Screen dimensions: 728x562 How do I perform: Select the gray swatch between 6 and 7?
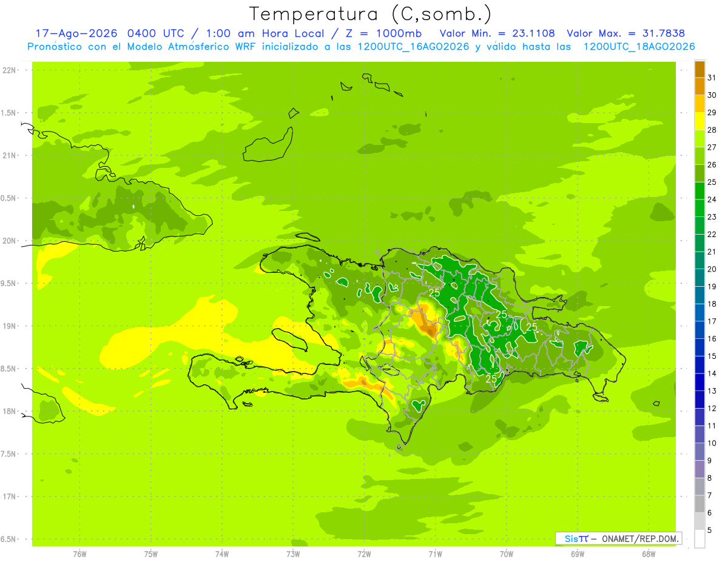pos(699,504)
